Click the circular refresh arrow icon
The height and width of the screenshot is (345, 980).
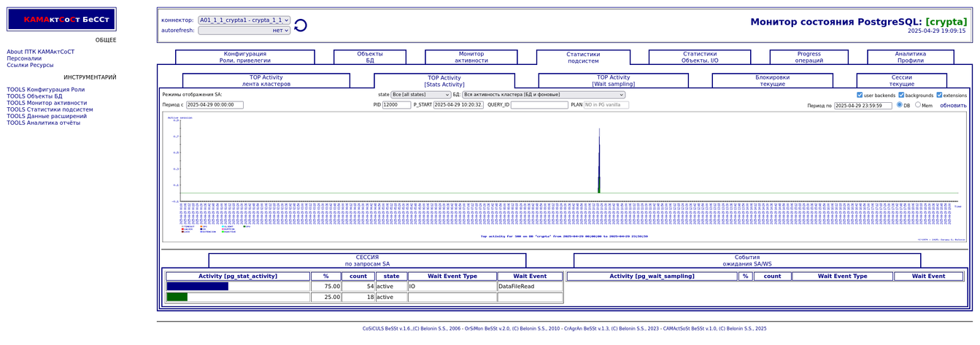(x=300, y=26)
